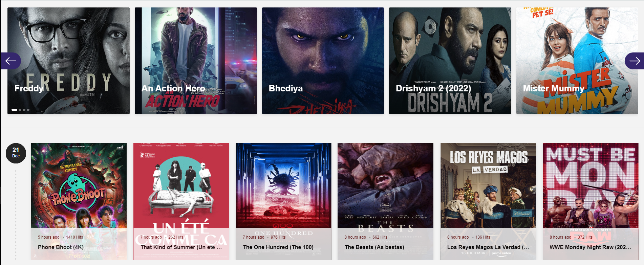Open WWE Monday Night Raw link
Viewport: 644px width, 265px height.
(590, 247)
